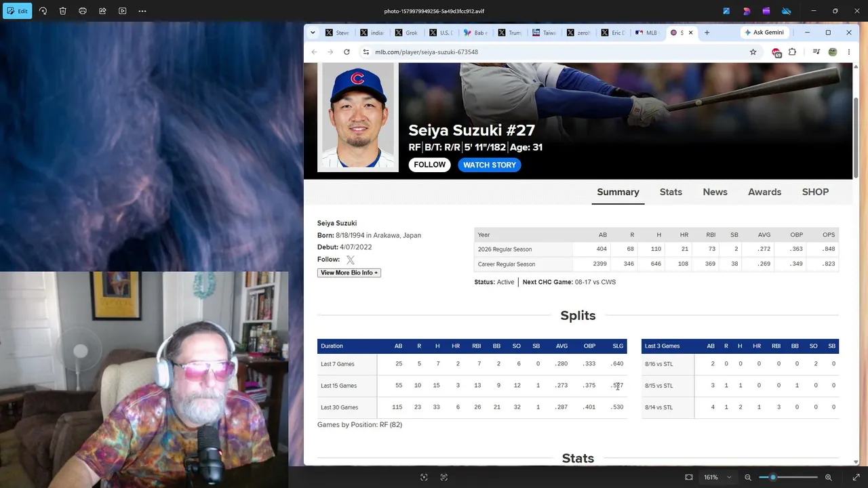Open Chrome three-dot menu
Image resolution: width=868 pixels, height=488 pixels.
848,52
